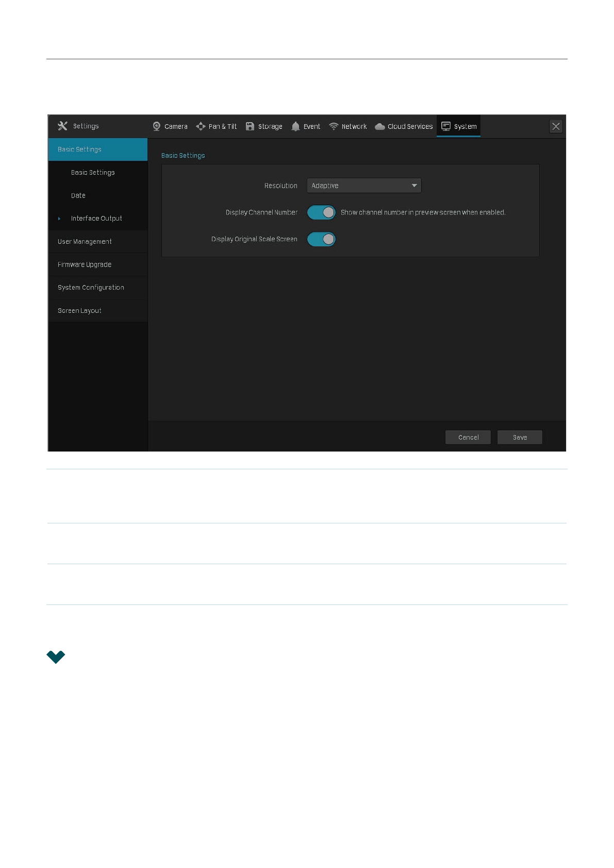This screenshot has height=868, width=614.
Task: Click the Resolution dropdown arrow
Action: point(414,186)
